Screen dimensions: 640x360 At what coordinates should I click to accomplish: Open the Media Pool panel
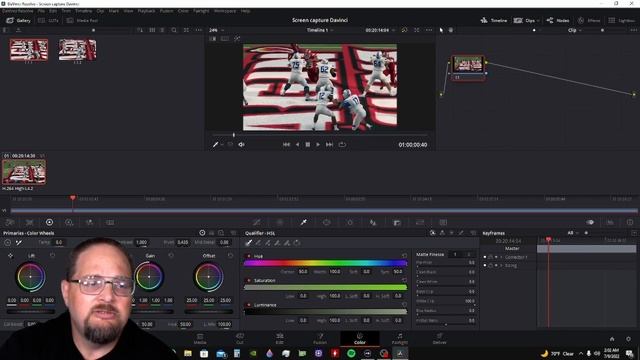[x=82, y=20]
